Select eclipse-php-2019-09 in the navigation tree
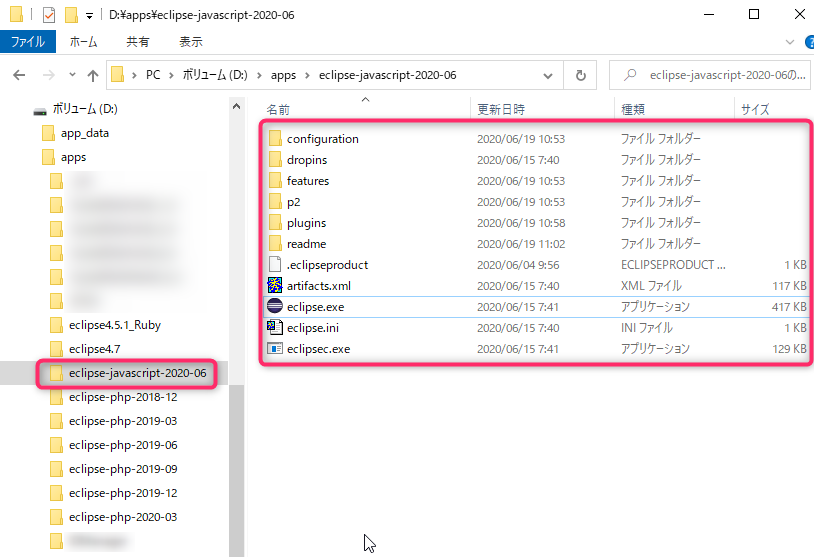Image resolution: width=814 pixels, height=557 pixels. 123,469
